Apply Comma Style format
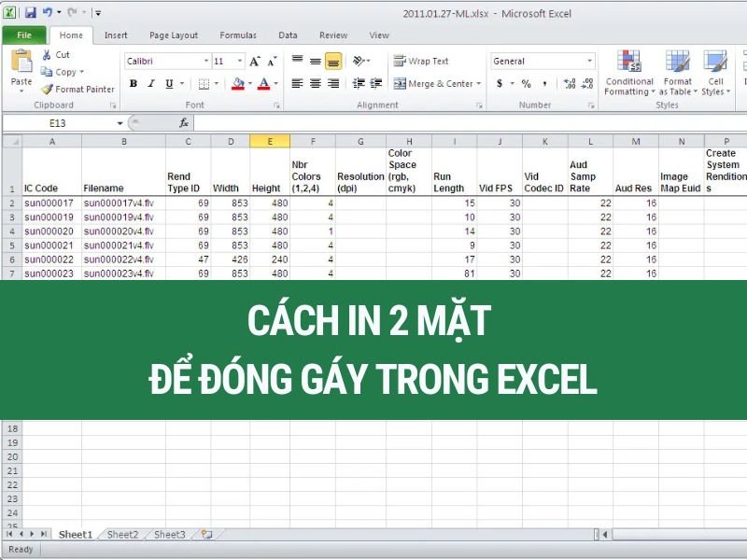The image size is (747, 560). tap(544, 84)
